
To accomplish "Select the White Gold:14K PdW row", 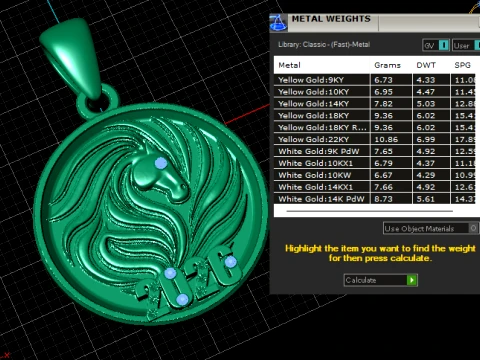I will tap(374, 199).
